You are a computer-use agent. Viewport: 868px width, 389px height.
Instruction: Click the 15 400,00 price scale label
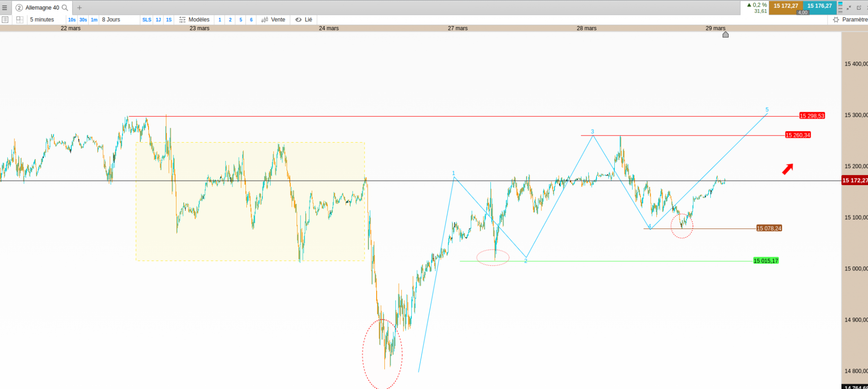click(856, 64)
